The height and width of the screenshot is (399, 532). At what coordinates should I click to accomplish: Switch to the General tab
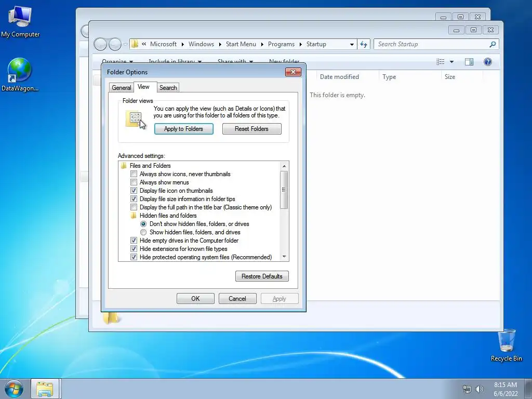(x=121, y=87)
